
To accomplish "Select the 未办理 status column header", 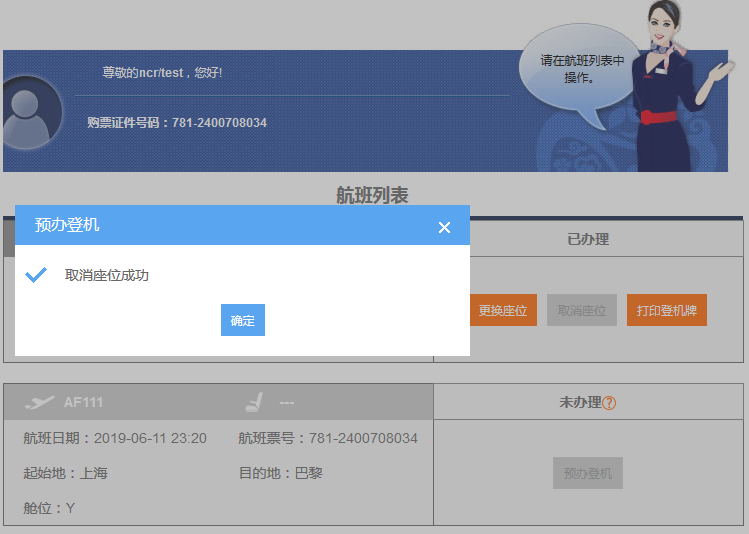I will point(580,402).
